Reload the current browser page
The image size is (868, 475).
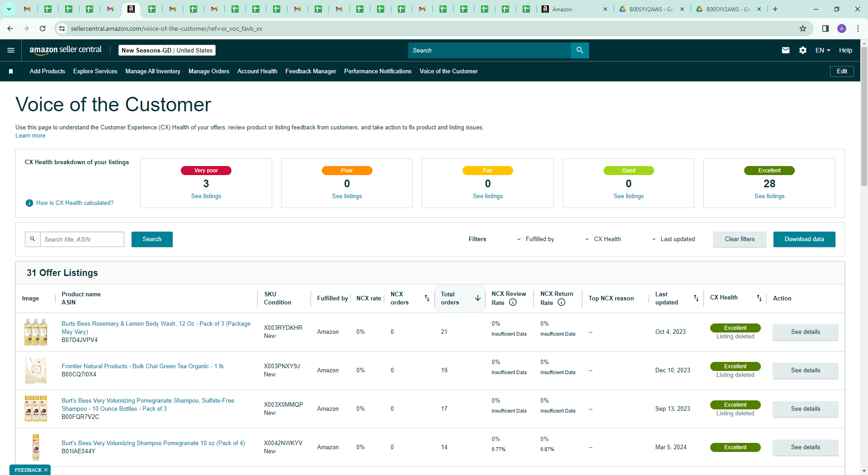42,28
